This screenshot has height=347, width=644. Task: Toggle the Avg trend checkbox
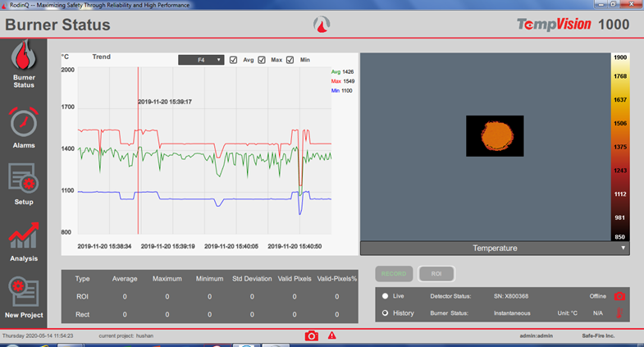click(x=233, y=60)
